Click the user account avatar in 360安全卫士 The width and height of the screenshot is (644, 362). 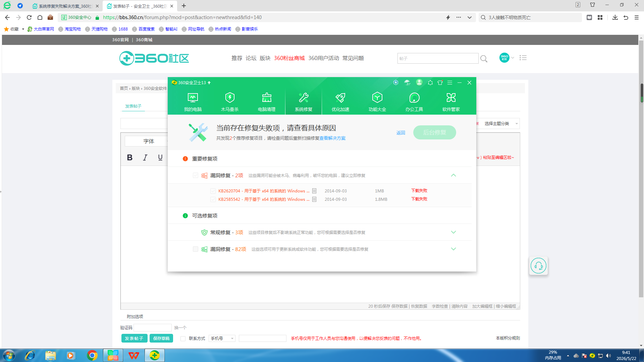point(419,82)
